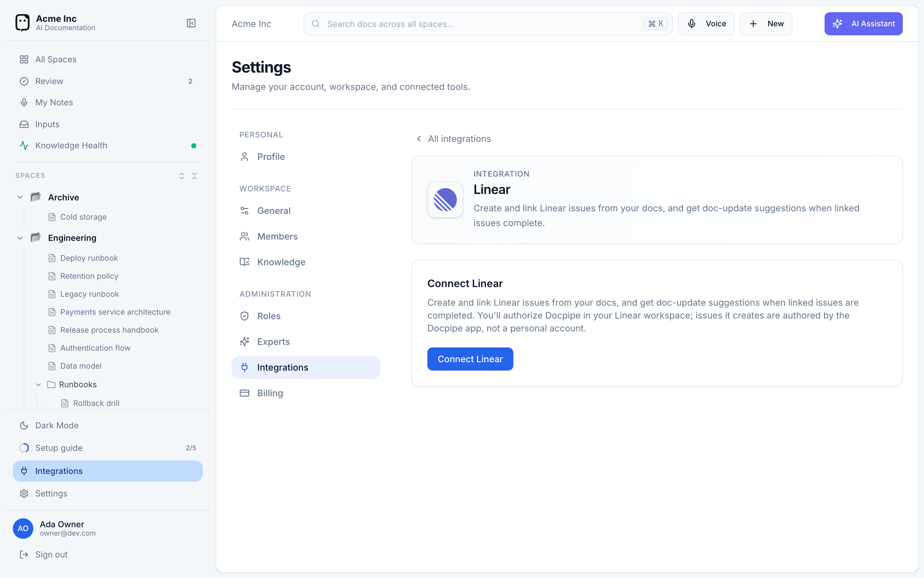The image size is (924, 578).
Task: Open Settings in the left sidebar
Action: point(107,494)
